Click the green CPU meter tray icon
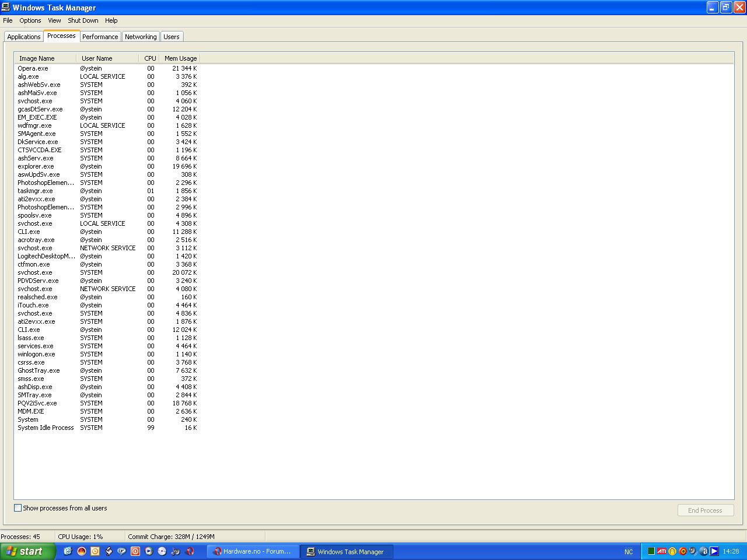 651,551
